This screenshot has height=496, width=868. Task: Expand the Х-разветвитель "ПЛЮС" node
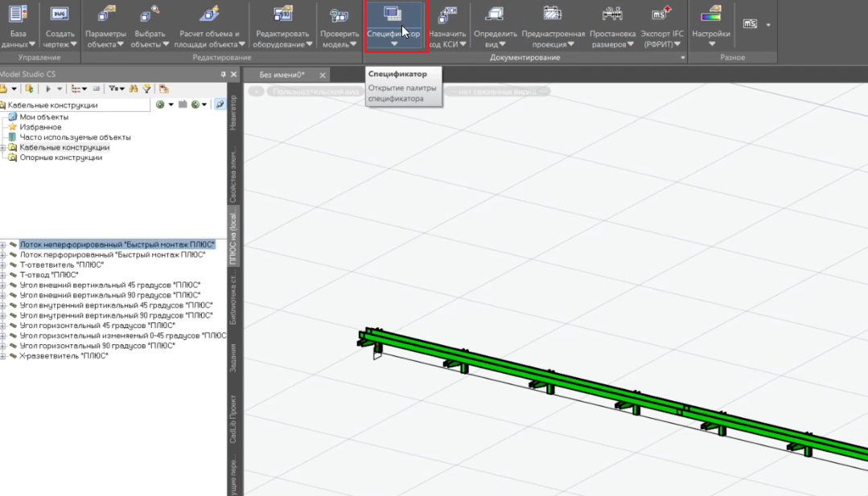[2, 356]
